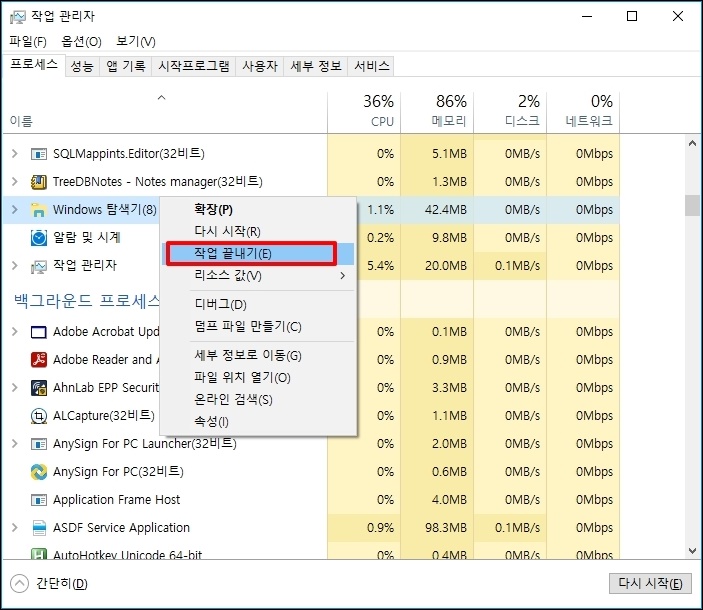This screenshot has height=610, width=703.
Task: Expand the TreeDBNotes process group
Action: pos(15,182)
